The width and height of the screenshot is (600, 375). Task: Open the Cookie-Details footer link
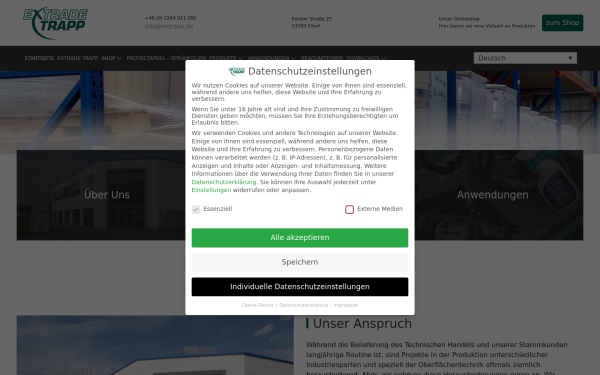(258, 305)
